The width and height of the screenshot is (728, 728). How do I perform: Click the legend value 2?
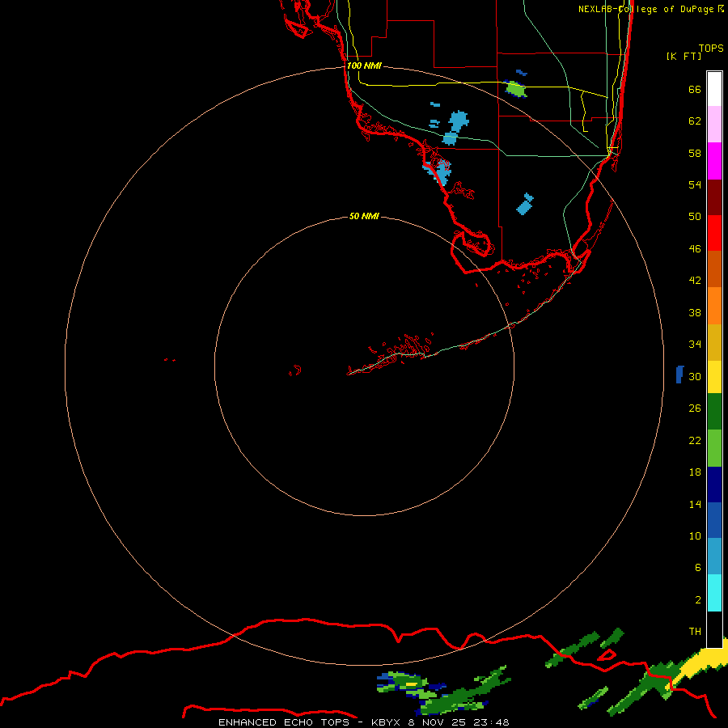click(697, 600)
